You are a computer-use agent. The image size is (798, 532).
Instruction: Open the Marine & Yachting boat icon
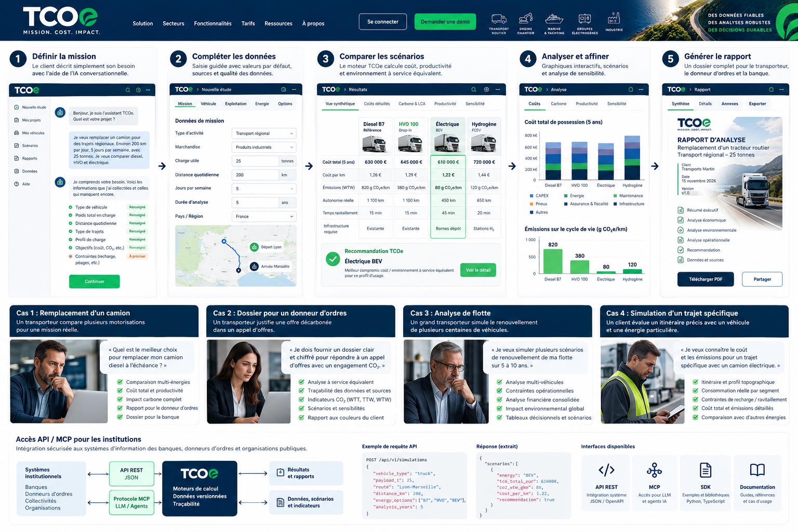coord(554,19)
